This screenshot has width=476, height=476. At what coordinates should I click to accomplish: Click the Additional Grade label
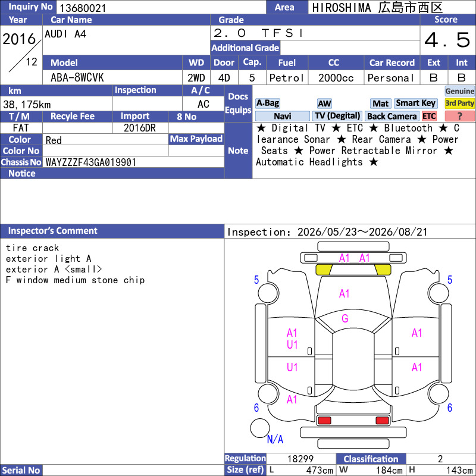(x=245, y=48)
